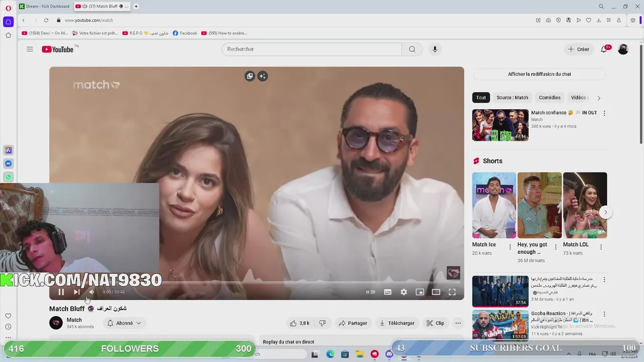The width and height of the screenshot is (644, 362).
Task: Open the Match Ice short
Action: click(494, 205)
